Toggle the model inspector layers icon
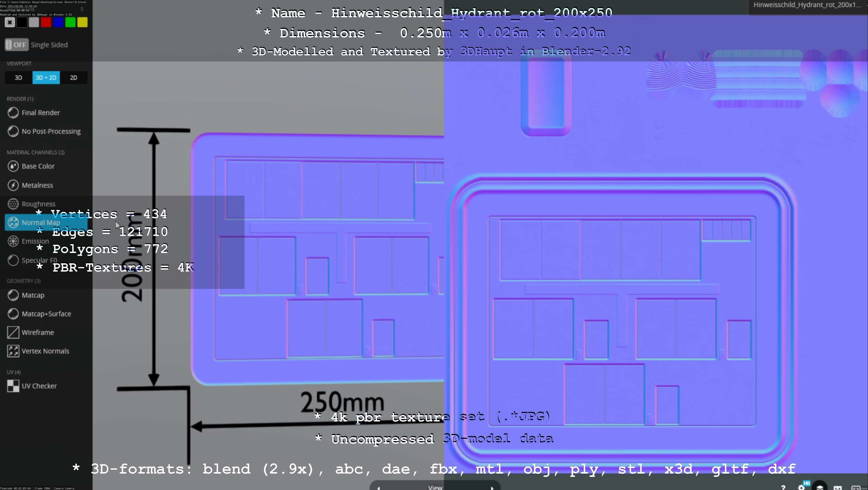Viewport: 868px width, 490px height. [x=820, y=487]
